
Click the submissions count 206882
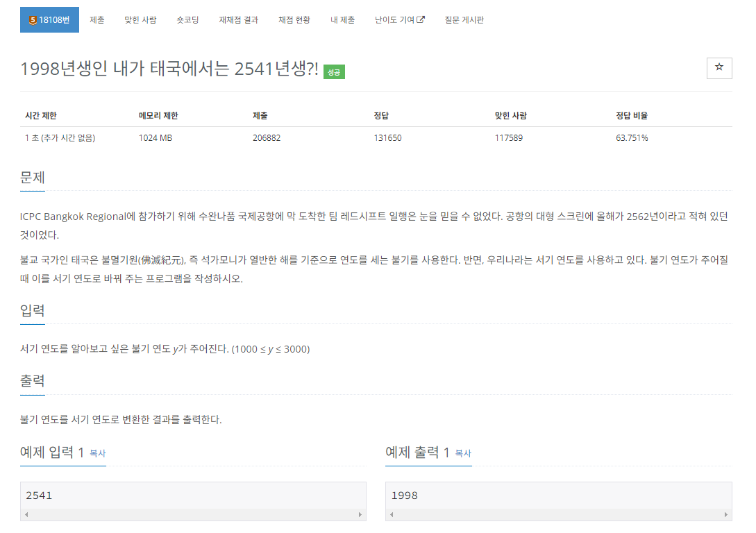point(267,138)
